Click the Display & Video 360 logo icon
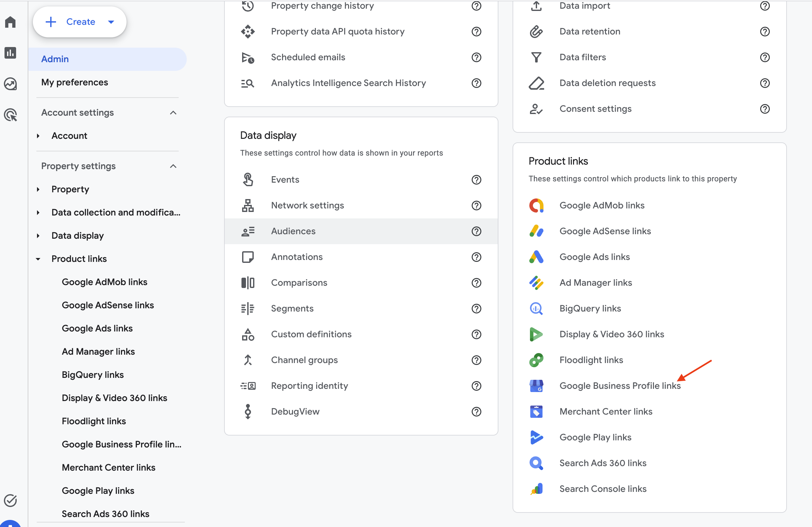This screenshot has width=812, height=527. click(x=536, y=334)
